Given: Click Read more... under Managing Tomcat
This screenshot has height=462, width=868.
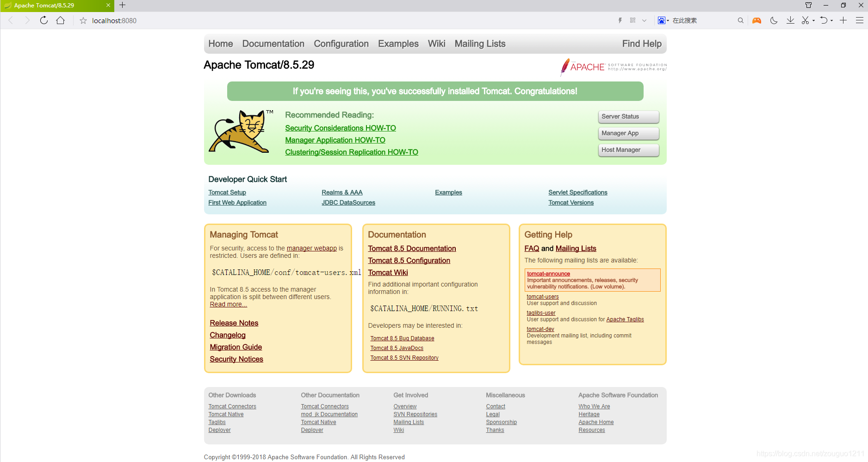Looking at the screenshot, I should (x=229, y=304).
